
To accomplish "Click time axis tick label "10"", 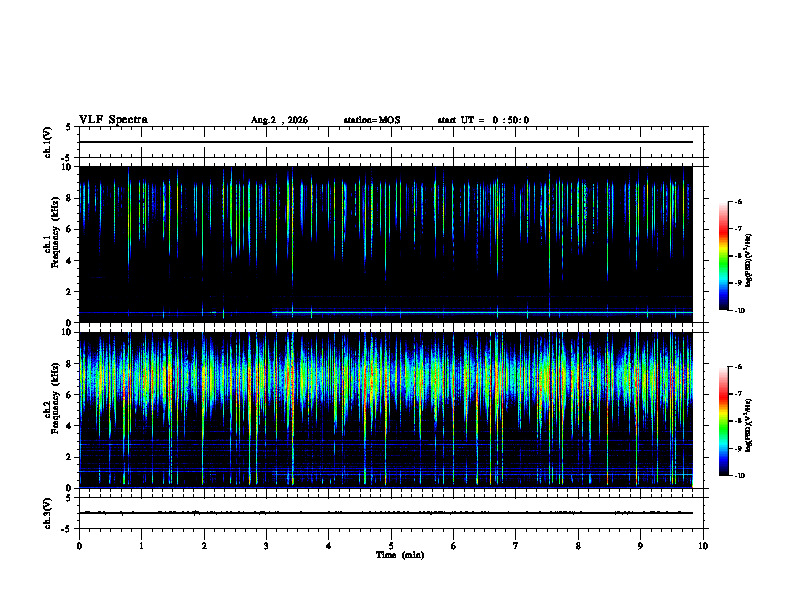I will (x=703, y=546).
